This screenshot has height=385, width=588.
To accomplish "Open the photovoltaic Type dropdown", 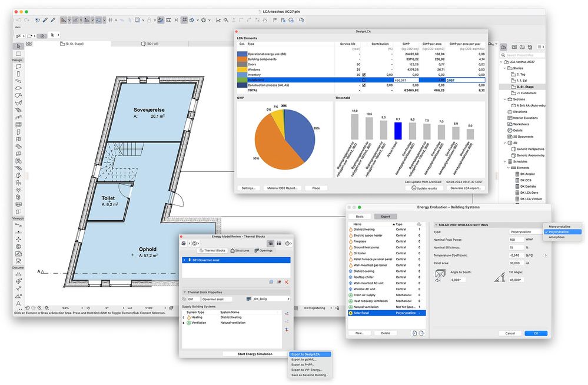I will pos(526,232).
